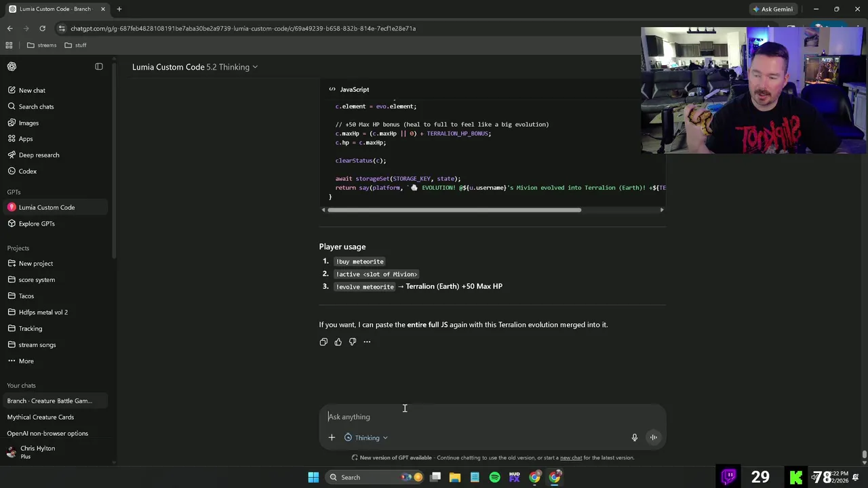Viewport: 868px width, 488px height.
Task: Open Windows Start menu
Action: [x=313, y=477]
